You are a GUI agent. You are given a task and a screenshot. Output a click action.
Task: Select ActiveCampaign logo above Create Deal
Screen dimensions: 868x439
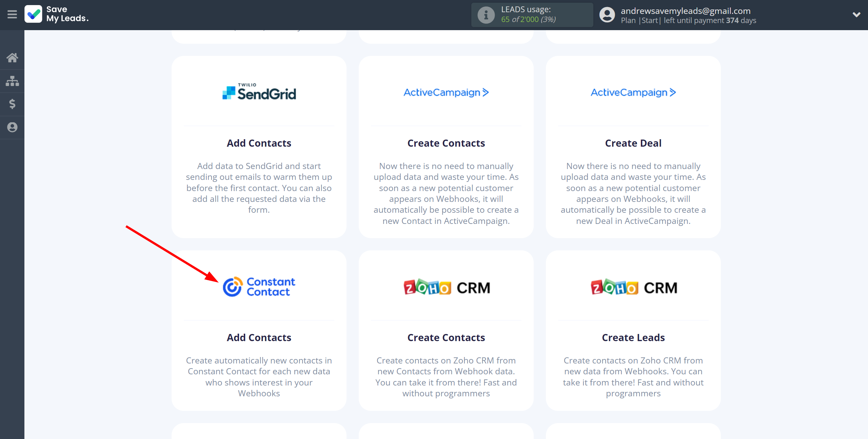tap(633, 92)
